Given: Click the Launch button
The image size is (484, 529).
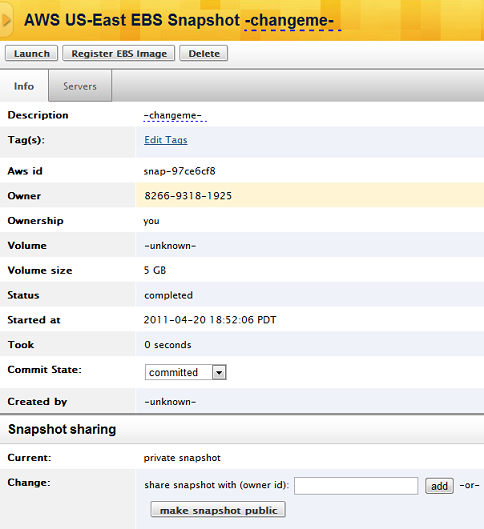Looking at the screenshot, I should point(31,53).
